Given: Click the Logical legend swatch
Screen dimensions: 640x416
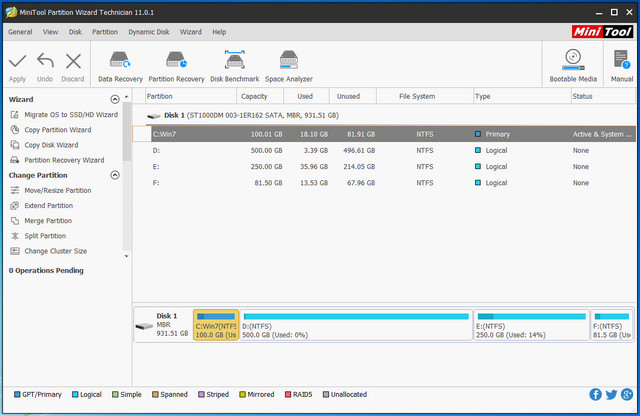Looking at the screenshot, I should coord(75,394).
